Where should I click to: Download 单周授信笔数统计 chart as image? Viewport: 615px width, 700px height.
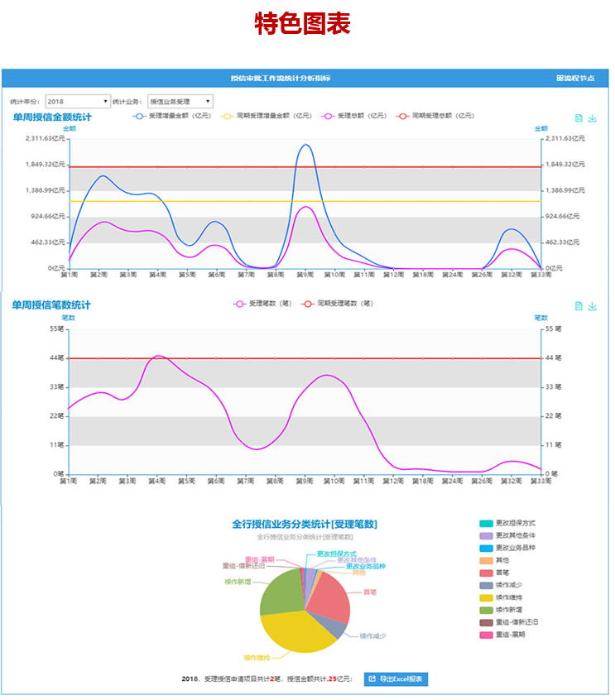click(x=592, y=306)
